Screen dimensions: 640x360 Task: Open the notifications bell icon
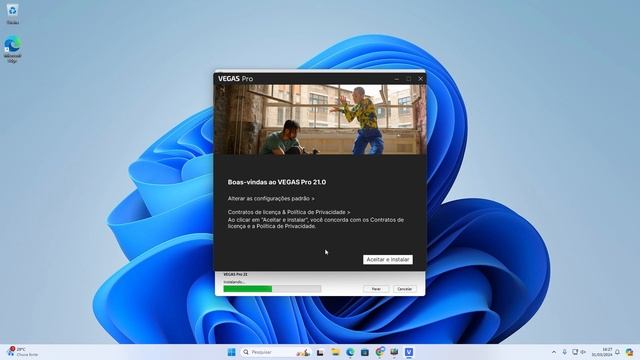click(618, 352)
